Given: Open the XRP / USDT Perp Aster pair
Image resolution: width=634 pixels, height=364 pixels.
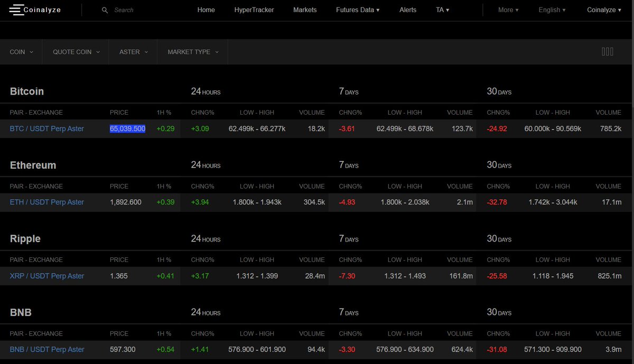Looking at the screenshot, I should click(46, 276).
